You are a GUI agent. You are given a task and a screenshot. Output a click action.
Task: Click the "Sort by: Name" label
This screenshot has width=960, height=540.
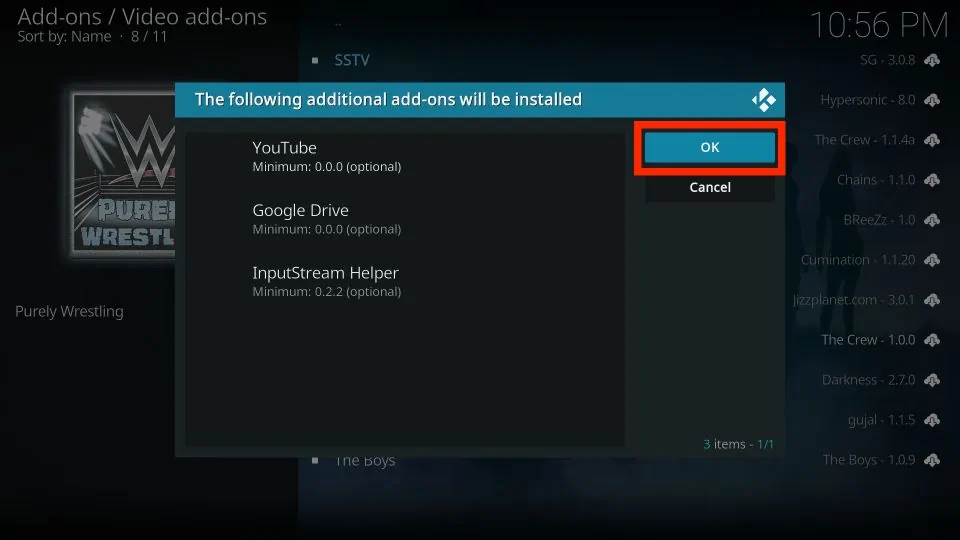(x=62, y=37)
